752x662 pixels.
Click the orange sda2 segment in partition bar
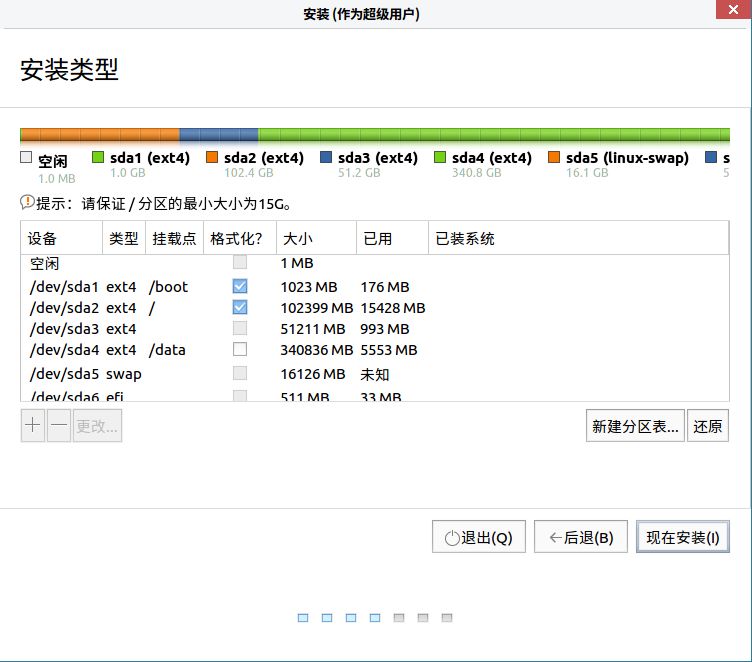click(x=100, y=135)
